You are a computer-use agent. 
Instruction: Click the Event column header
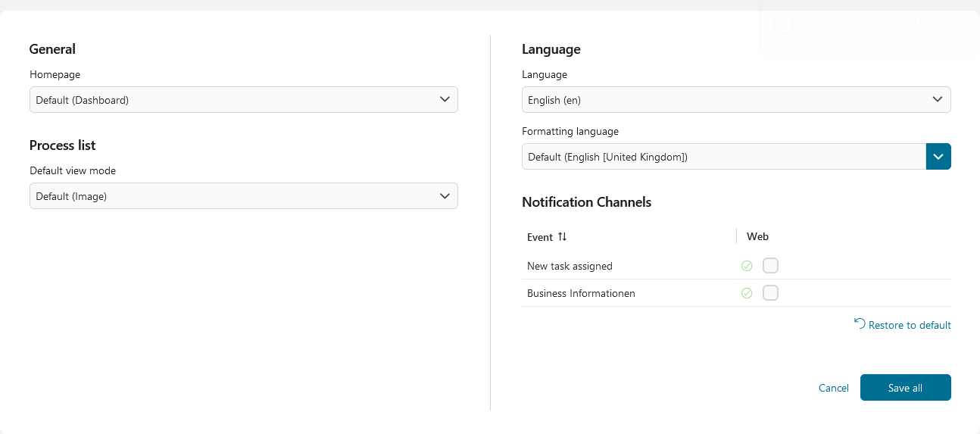(x=540, y=237)
